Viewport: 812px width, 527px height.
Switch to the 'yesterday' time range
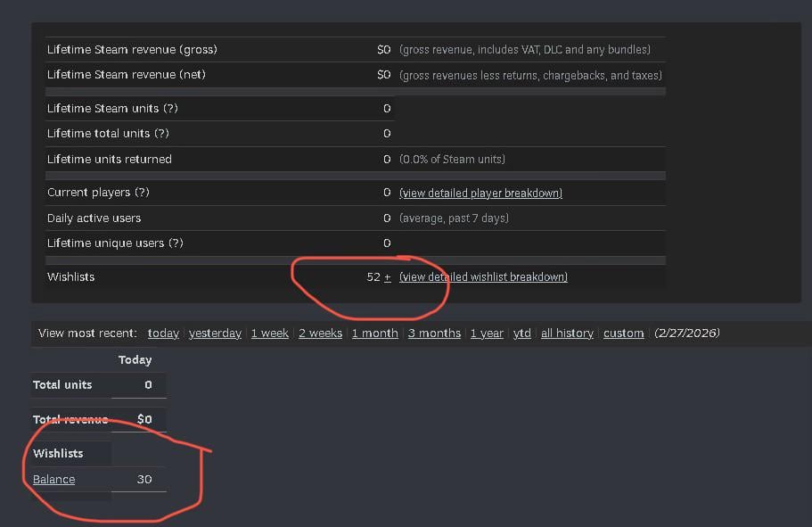(215, 333)
